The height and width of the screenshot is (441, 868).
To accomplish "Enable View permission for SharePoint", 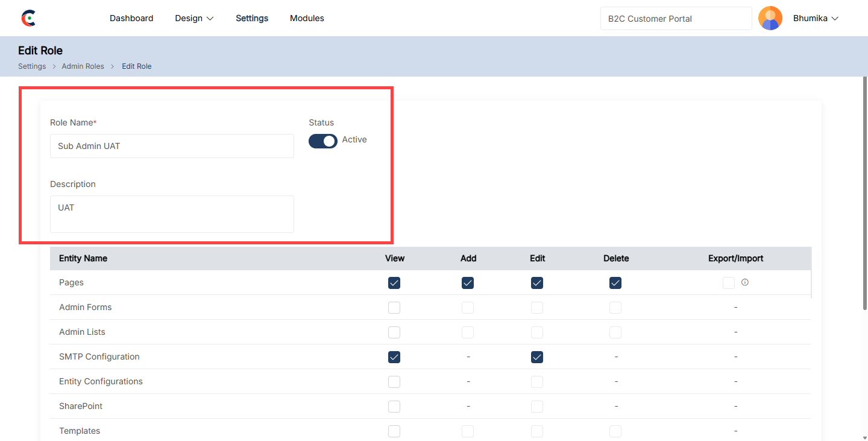I will (x=394, y=407).
